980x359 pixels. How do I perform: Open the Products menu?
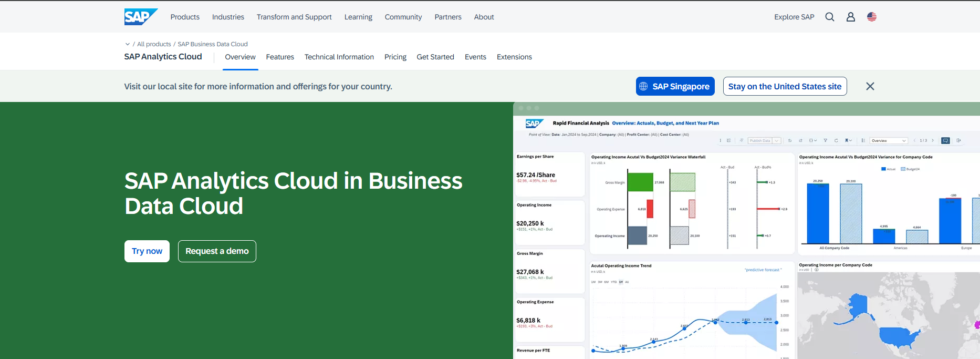pos(185,17)
